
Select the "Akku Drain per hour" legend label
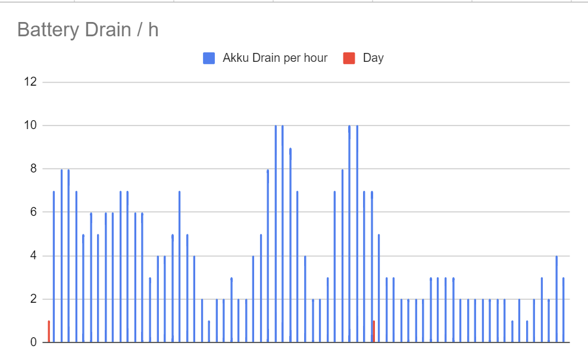(x=275, y=58)
